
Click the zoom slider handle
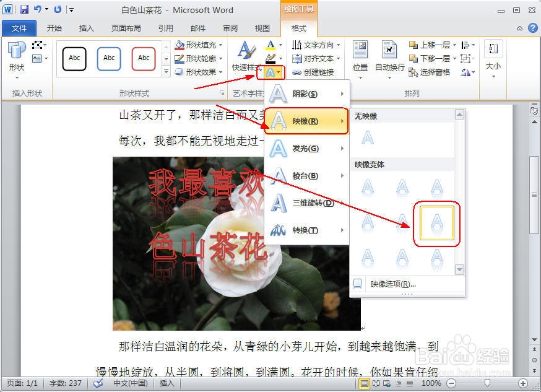click(x=487, y=383)
